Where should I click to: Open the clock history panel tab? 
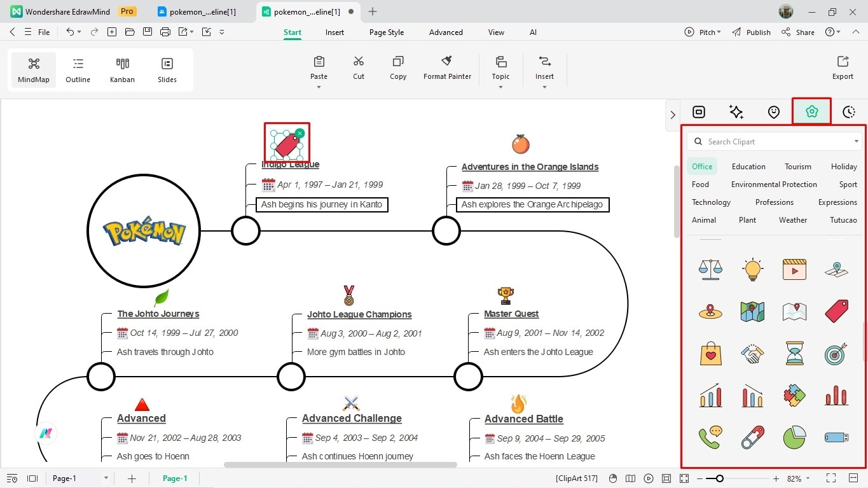[849, 112]
